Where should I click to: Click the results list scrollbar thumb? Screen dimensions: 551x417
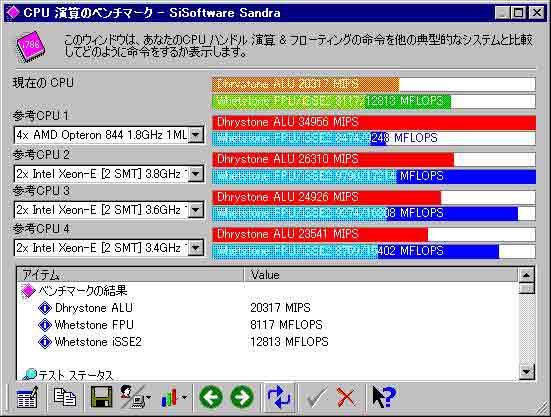point(526,288)
